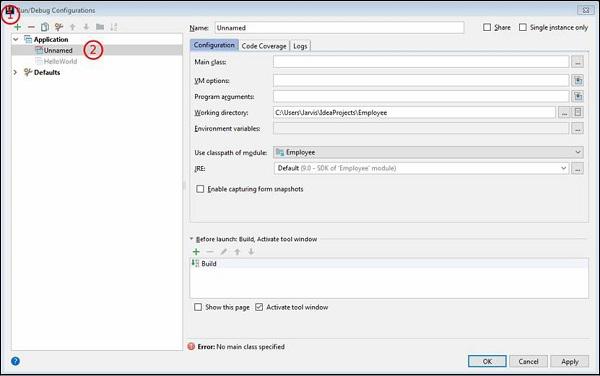Expand the Defaults tree node
Image resolution: width=600 pixels, height=376 pixels.
(15, 72)
